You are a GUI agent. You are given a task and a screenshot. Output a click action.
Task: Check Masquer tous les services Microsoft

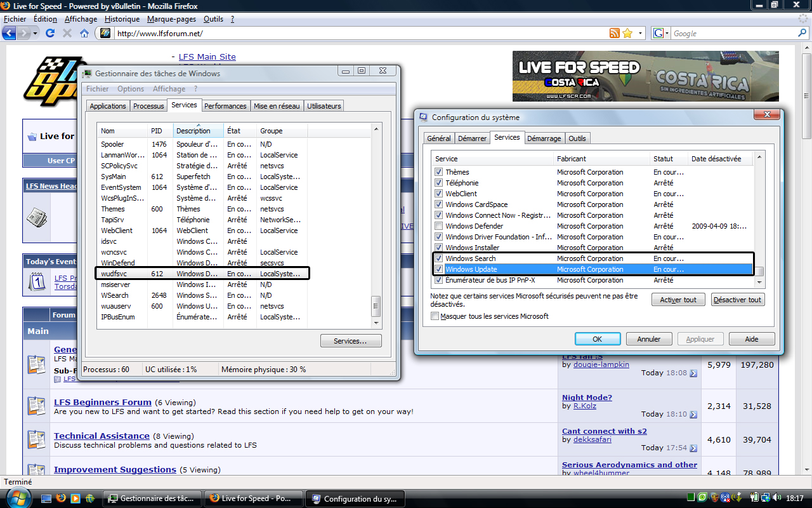[435, 316]
